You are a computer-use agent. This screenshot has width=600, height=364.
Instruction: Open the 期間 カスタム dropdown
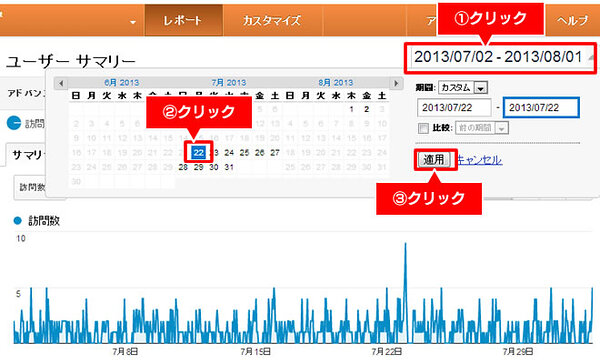click(x=463, y=88)
